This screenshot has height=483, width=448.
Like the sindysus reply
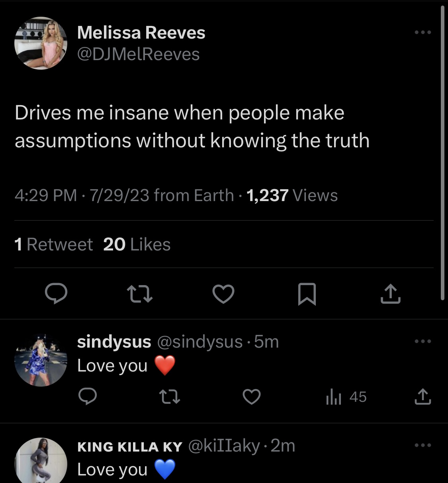252,397
